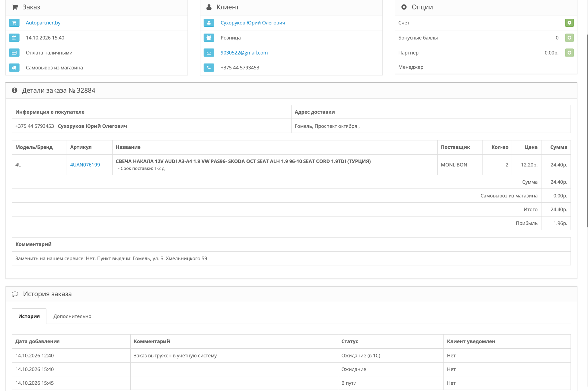588x391 pixels.
Task: Click the info icon beside Детали заказа
Action: coord(15,90)
